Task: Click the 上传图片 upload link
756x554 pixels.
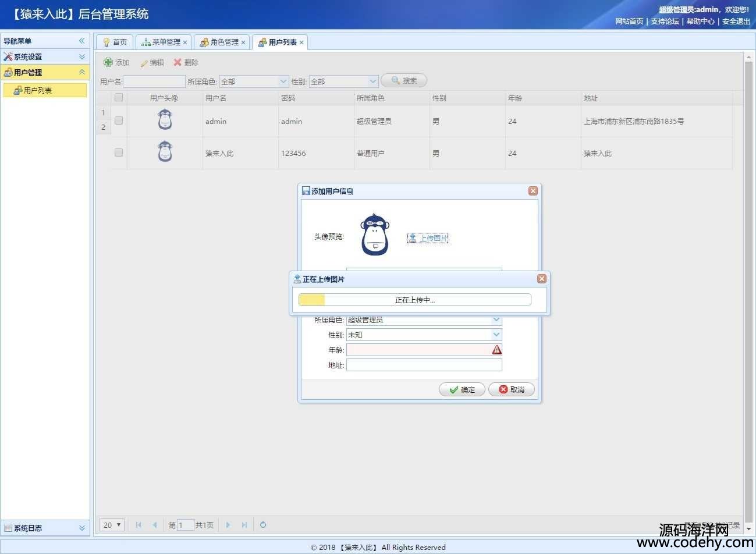Action: (x=428, y=238)
